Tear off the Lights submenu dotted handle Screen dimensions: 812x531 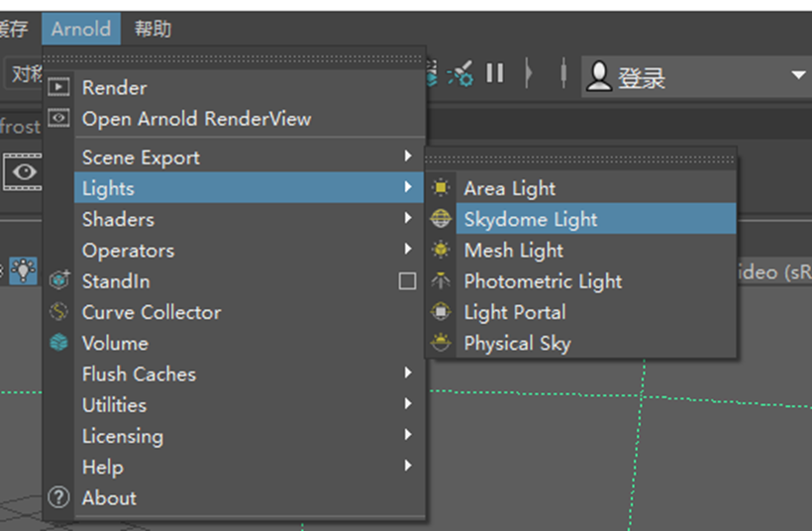tap(580, 159)
